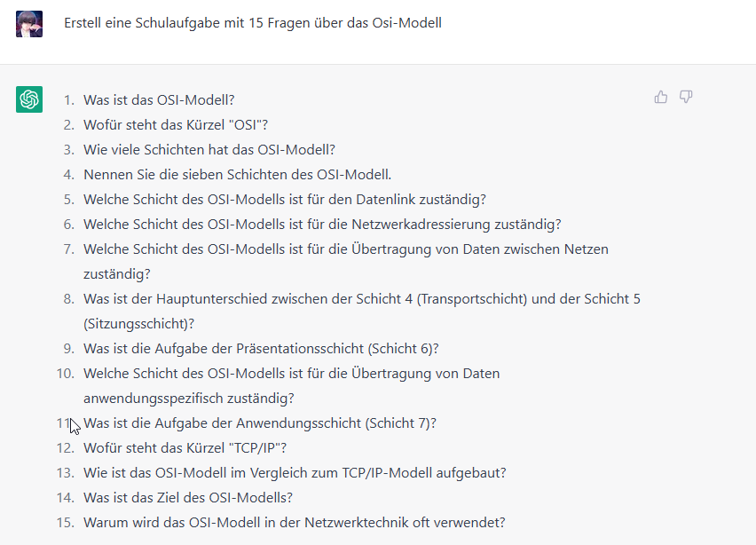The height and width of the screenshot is (545, 756).
Task: Click question 3 about number of Schichten
Action: [209, 149]
